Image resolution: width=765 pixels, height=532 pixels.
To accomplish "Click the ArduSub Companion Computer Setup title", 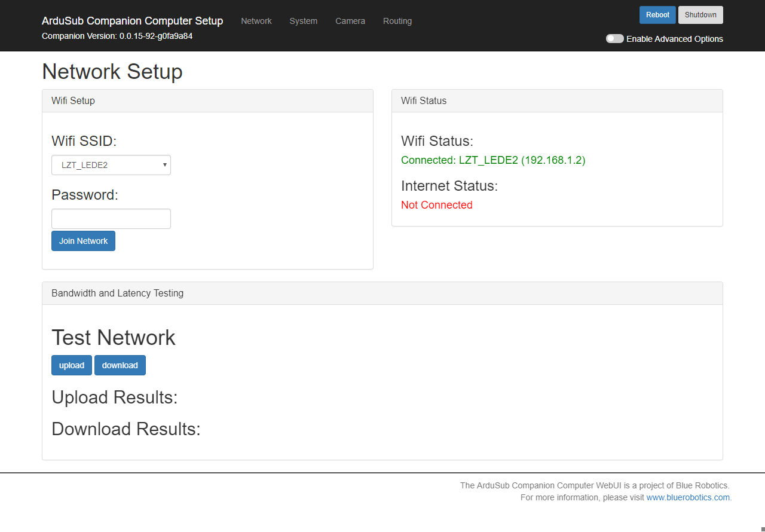I will [132, 20].
